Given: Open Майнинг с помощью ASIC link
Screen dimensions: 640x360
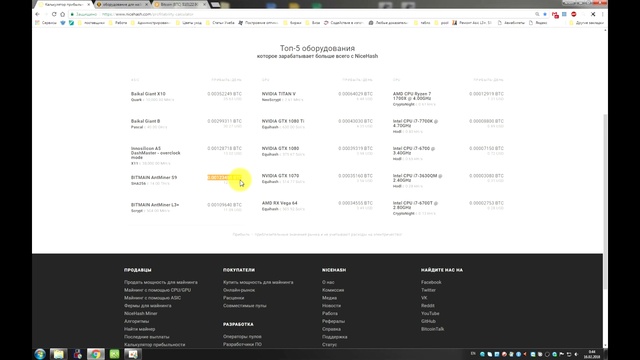Looking at the screenshot, I should 153,298.
